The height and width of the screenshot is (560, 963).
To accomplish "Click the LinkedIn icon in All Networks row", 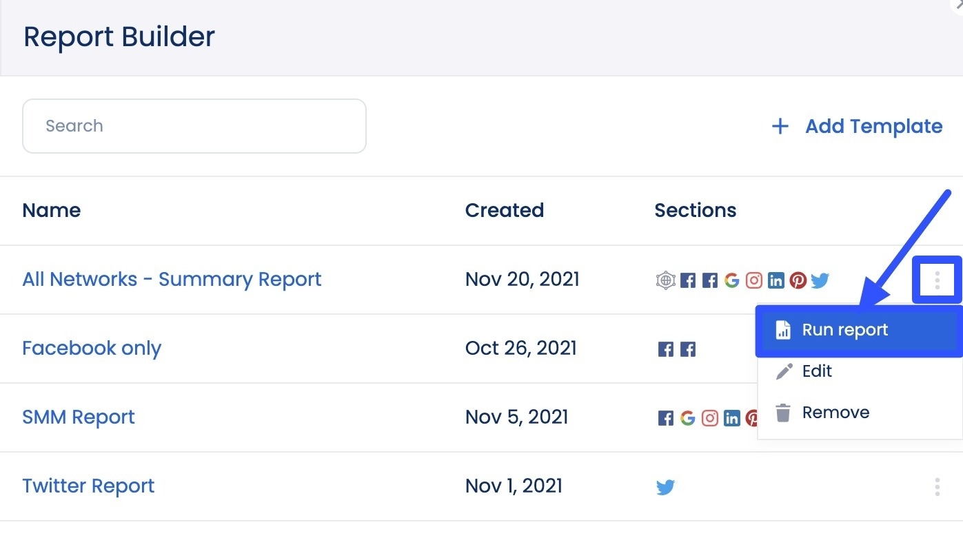I will (776, 280).
